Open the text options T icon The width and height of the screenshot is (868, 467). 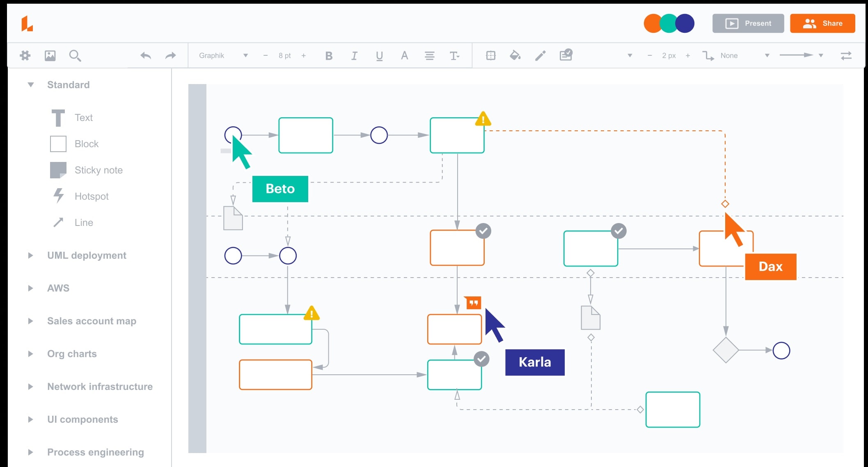click(x=454, y=56)
